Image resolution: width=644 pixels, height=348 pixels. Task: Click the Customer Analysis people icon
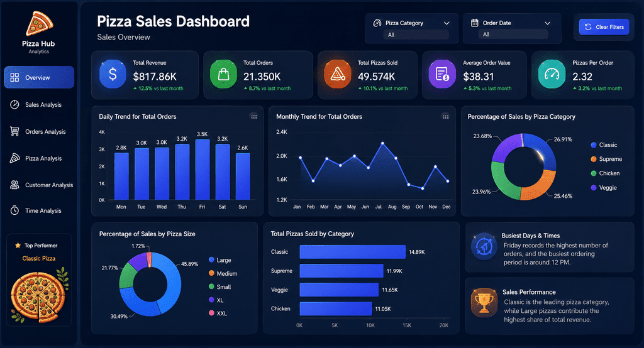[14, 185]
